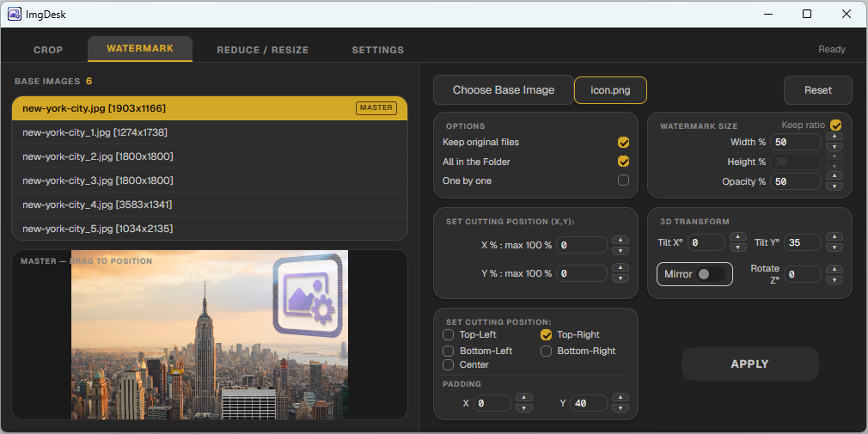The image size is (868, 434).
Task: Decrease Y % cutting position arrow
Action: (620, 278)
